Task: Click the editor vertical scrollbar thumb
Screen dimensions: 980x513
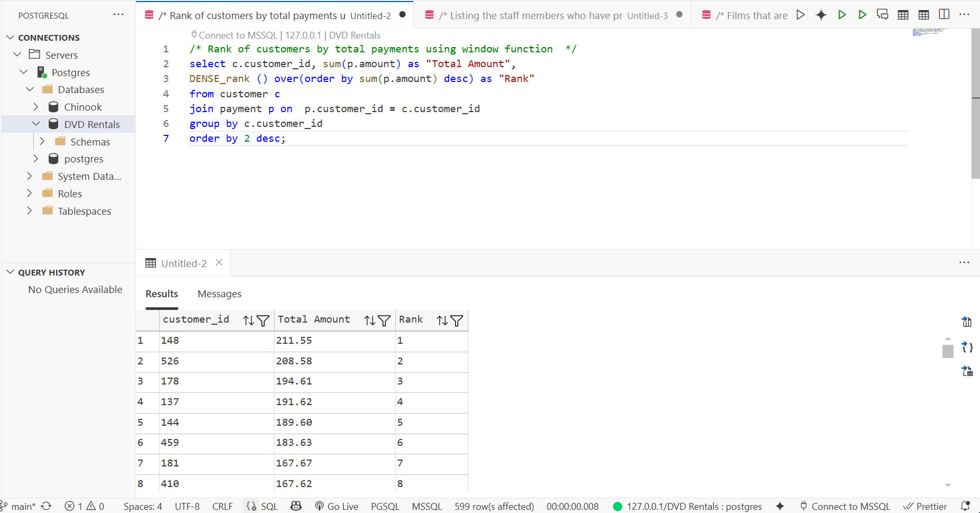Action: (x=976, y=103)
